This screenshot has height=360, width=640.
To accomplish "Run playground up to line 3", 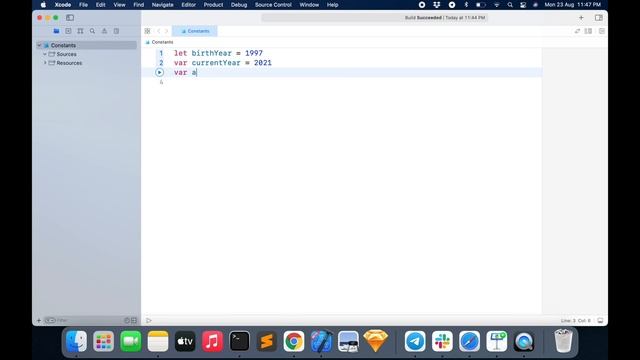I will (160, 72).
